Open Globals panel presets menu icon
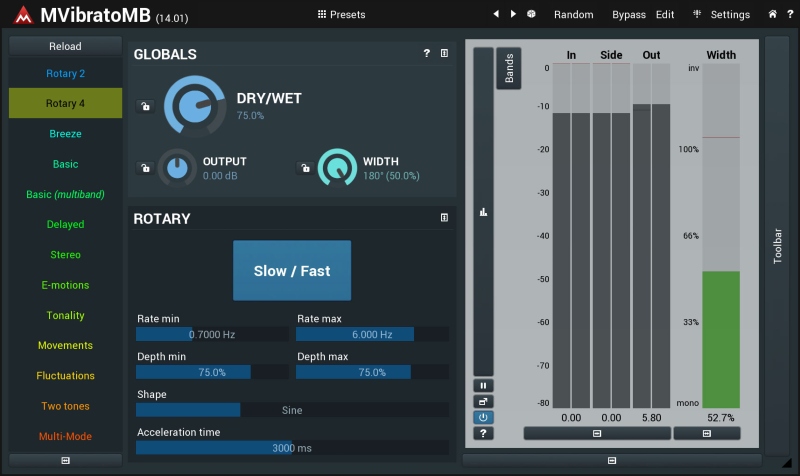Viewport: 800px width, 476px height. coord(444,53)
